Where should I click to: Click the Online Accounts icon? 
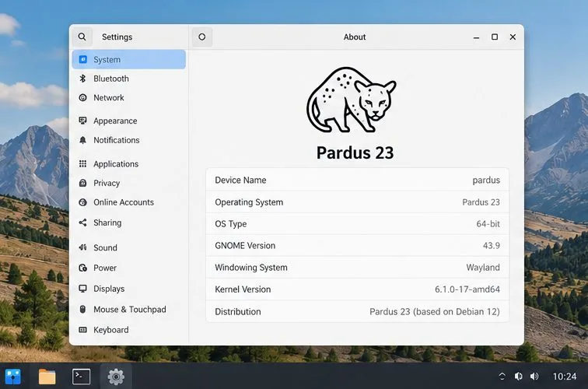(83, 202)
